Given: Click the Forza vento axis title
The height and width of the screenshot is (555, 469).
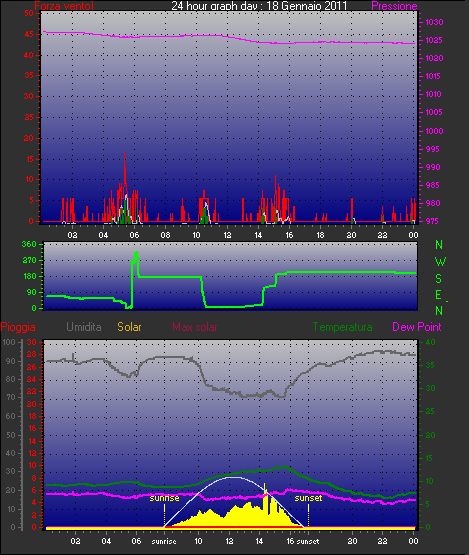Looking at the screenshot, I should [x=64, y=6].
